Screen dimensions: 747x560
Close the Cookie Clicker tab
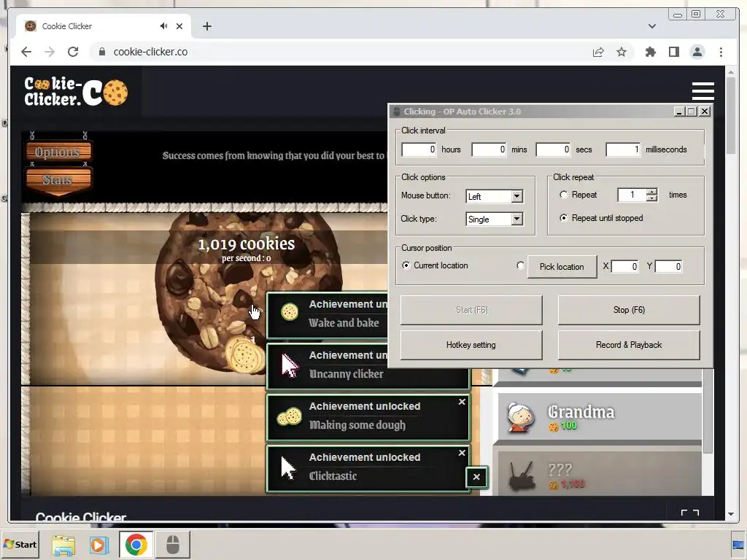(x=179, y=26)
